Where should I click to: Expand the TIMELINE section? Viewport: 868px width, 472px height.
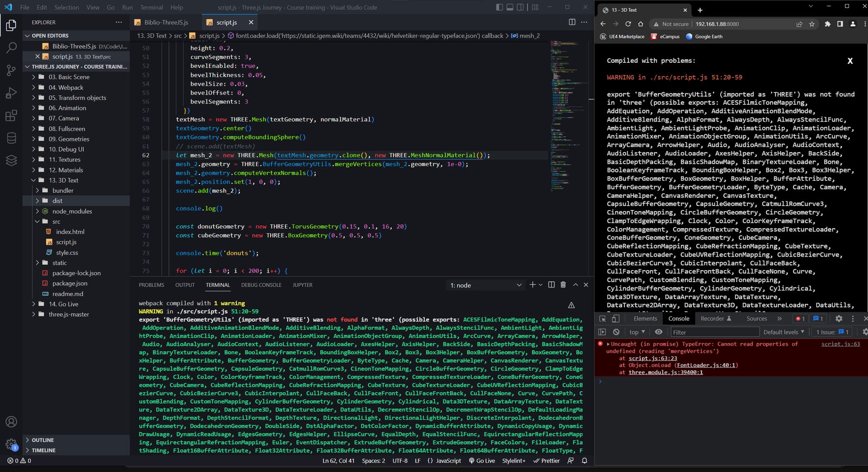click(x=43, y=450)
